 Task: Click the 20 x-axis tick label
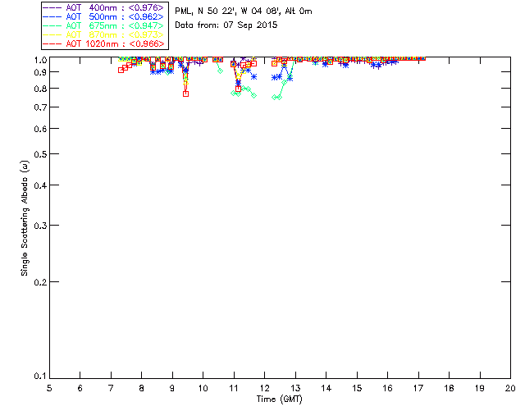click(510, 389)
